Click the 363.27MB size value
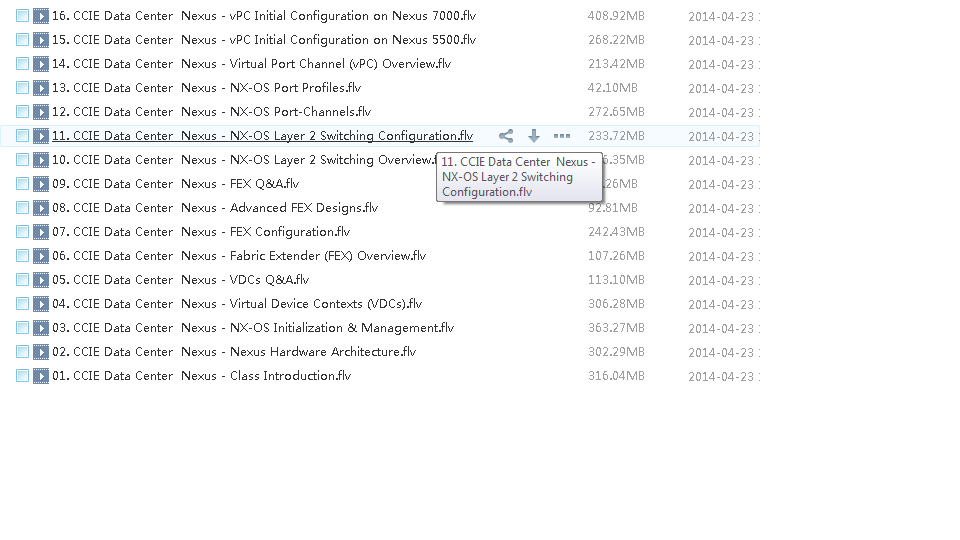The width and height of the screenshot is (960, 540). tap(616, 328)
